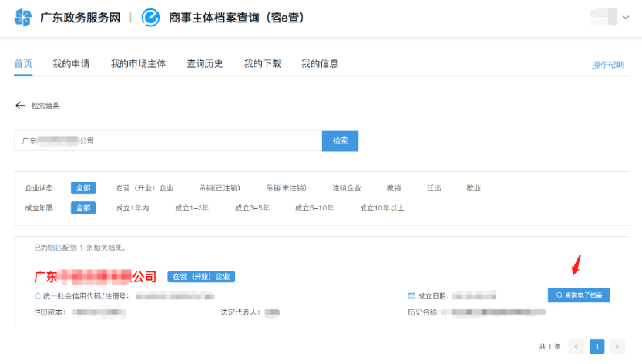Click the 粤e查 circular logo icon
Viewport: 642px width, 364px height.
coord(151,17)
